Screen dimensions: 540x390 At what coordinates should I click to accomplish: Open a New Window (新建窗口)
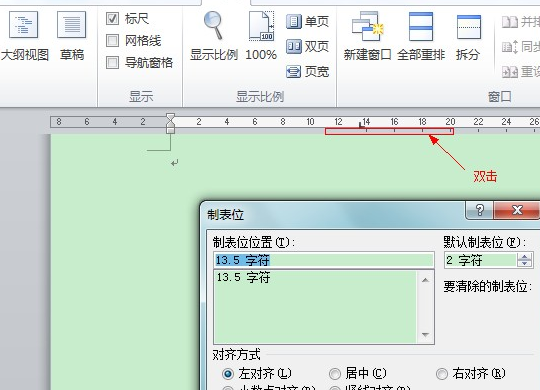(367, 36)
